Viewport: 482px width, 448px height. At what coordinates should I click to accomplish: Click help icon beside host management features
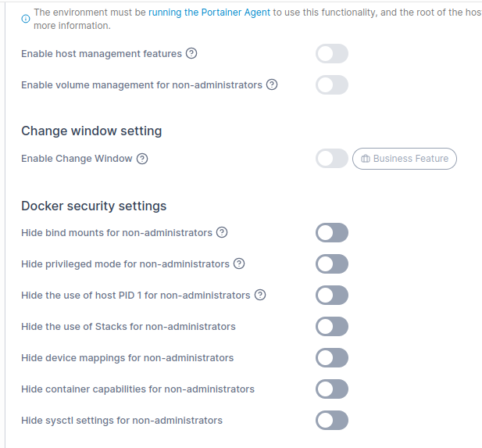(191, 54)
